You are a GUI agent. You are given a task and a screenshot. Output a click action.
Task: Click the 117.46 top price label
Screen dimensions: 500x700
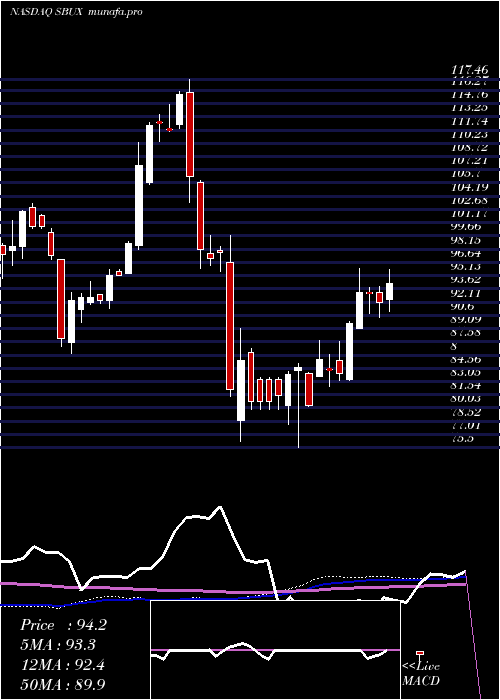470,70
